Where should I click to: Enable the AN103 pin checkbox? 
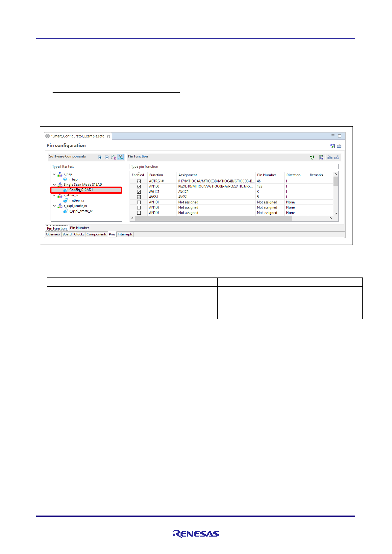click(x=139, y=213)
